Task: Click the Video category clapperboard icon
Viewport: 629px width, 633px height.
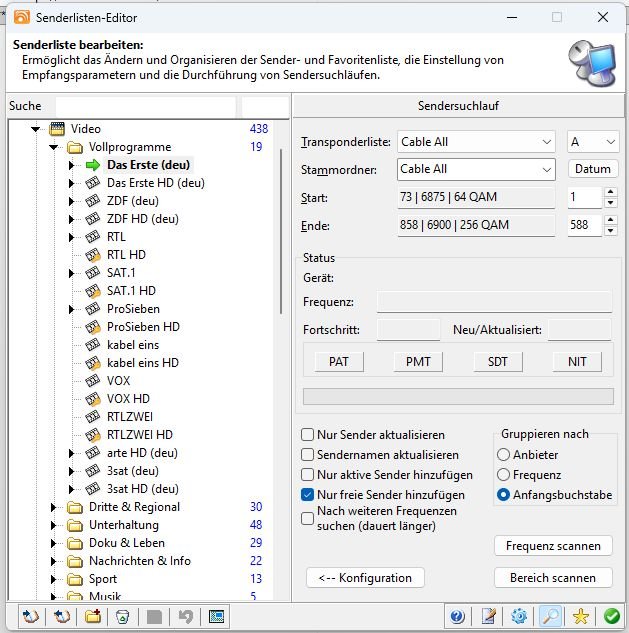Action: pos(57,129)
